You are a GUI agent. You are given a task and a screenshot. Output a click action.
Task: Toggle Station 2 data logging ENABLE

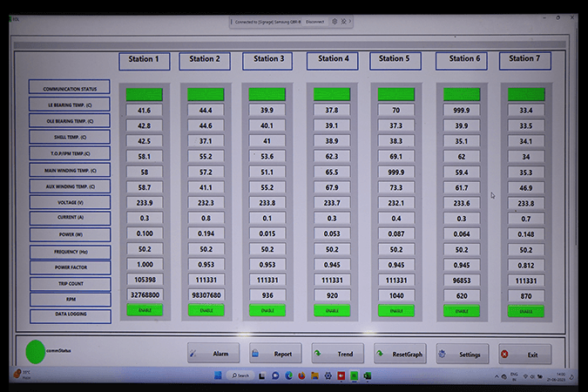pyautogui.click(x=206, y=311)
